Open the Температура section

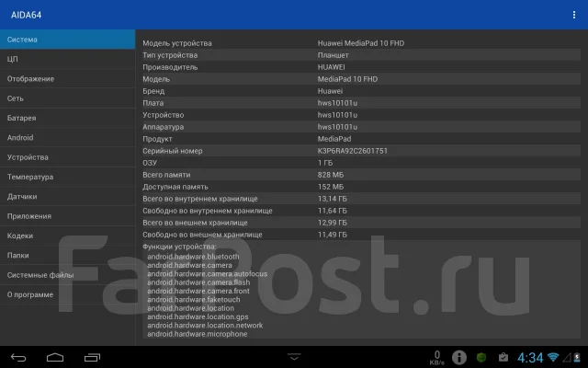tap(67, 177)
